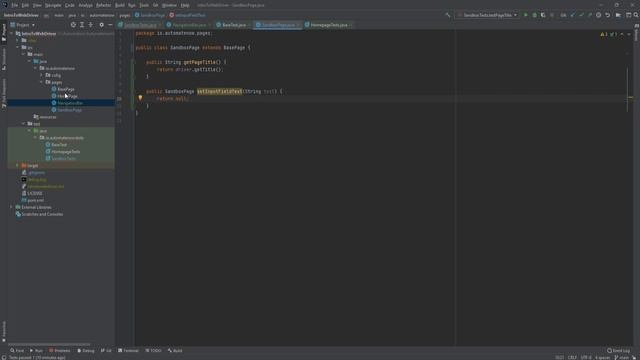This screenshot has height=360, width=640.
Task: Select HomepageTests in the project tree
Action: (x=65, y=151)
